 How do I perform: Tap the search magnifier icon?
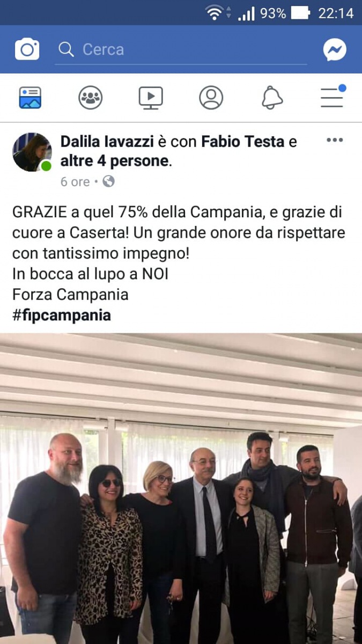tap(67, 49)
